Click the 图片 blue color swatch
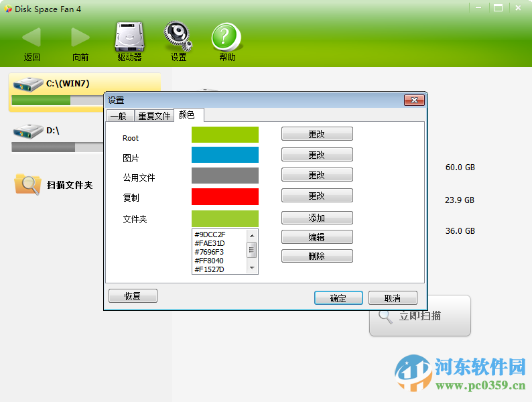532x402 pixels. click(x=225, y=155)
